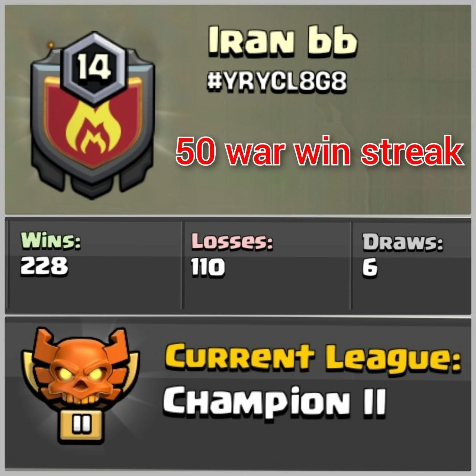Select the 6 draws value
Screen dimensions: 476x476
pyautogui.click(x=370, y=267)
